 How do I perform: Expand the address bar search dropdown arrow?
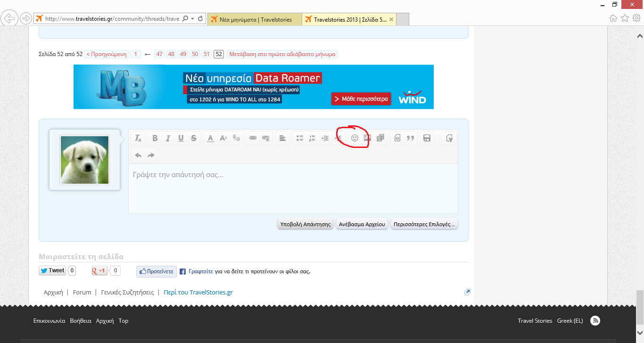[192, 19]
